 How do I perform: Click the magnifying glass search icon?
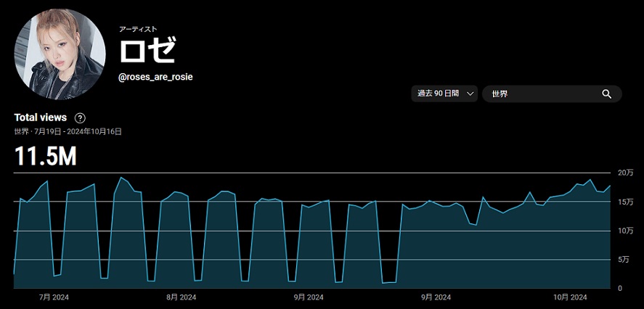pos(606,94)
